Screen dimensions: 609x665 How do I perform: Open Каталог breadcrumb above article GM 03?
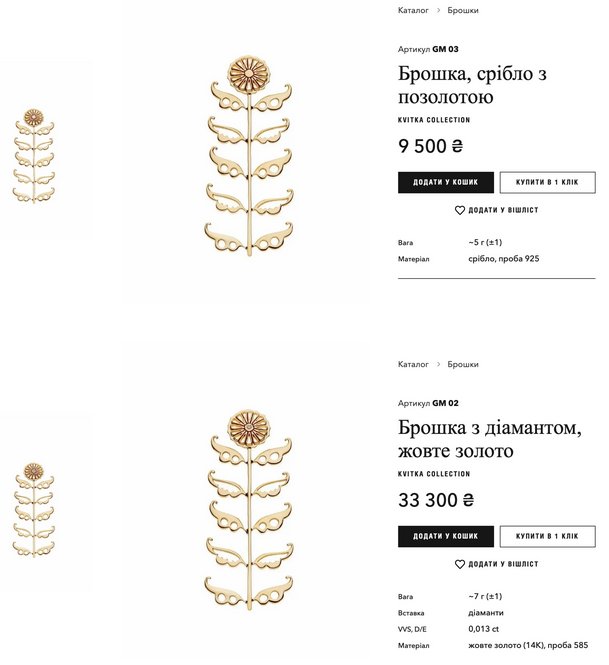pos(413,10)
